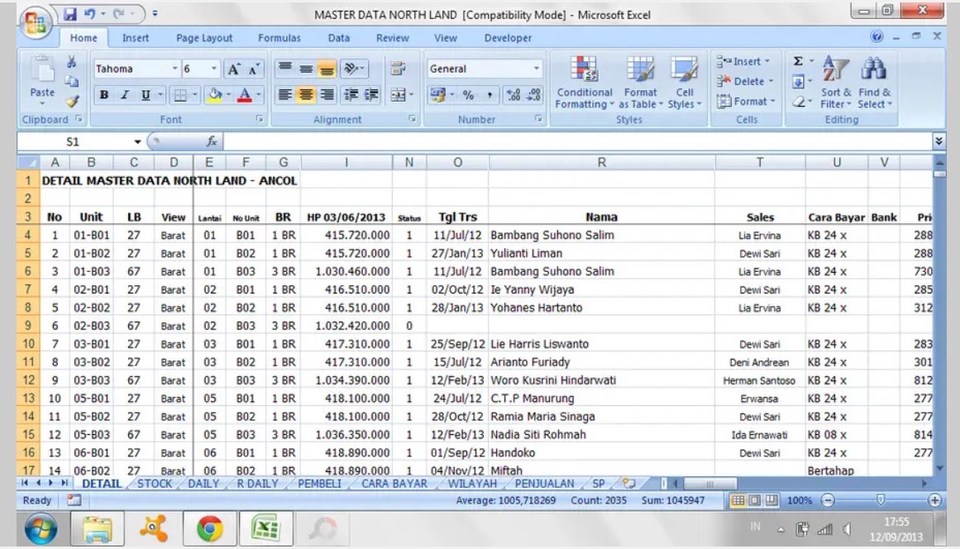Click the Insert cells button
The width and height of the screenshot is (960, 549).
pyautogui.click(x=744, y=61)
